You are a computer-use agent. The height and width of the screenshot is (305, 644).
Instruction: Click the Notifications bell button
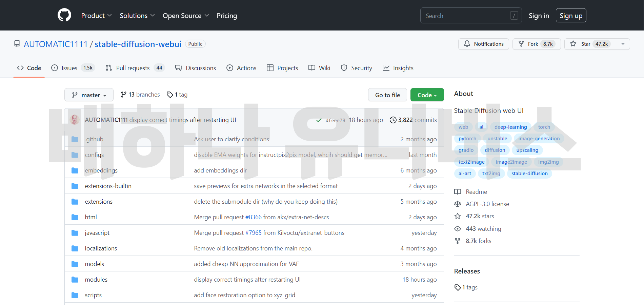tap(483, 44)
